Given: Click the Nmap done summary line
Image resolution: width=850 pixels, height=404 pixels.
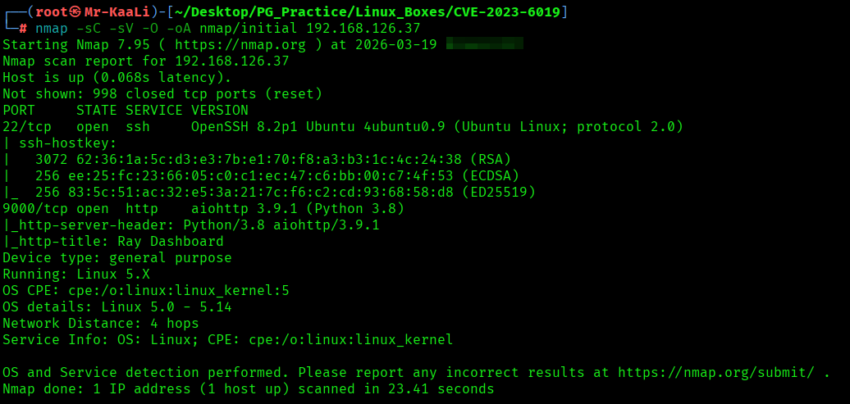Looking at the screenshot, I should pyautogui.click(x=249, y=388).
